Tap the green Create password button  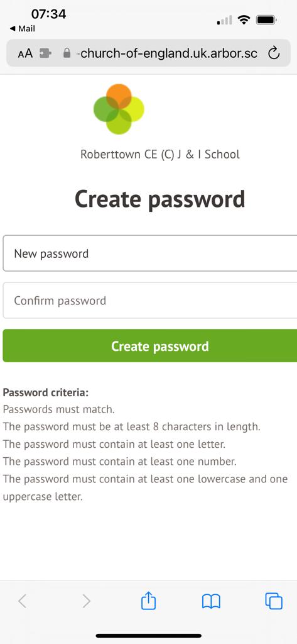[x=149, y=346]
